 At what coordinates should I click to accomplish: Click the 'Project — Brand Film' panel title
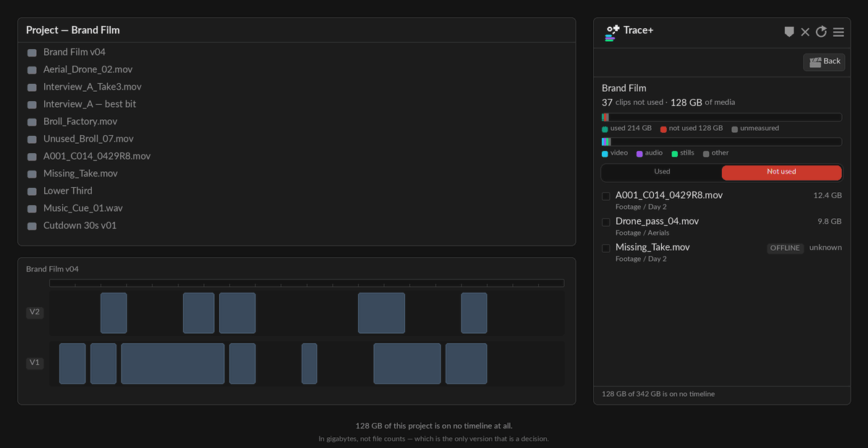(73, 30)
